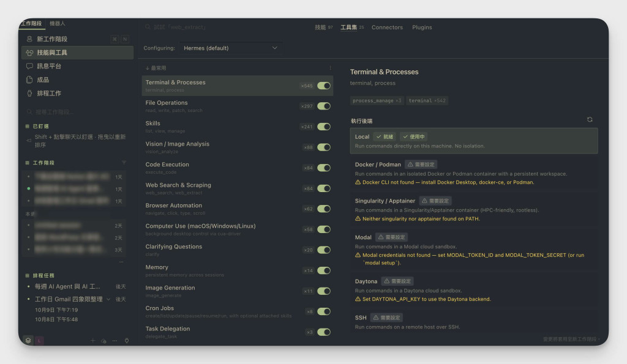The width and height of the screenshot is (627, 364).
Task: Expand the 工作日 Gmail 四象限整理 task chevron
Action: point(108,299)
